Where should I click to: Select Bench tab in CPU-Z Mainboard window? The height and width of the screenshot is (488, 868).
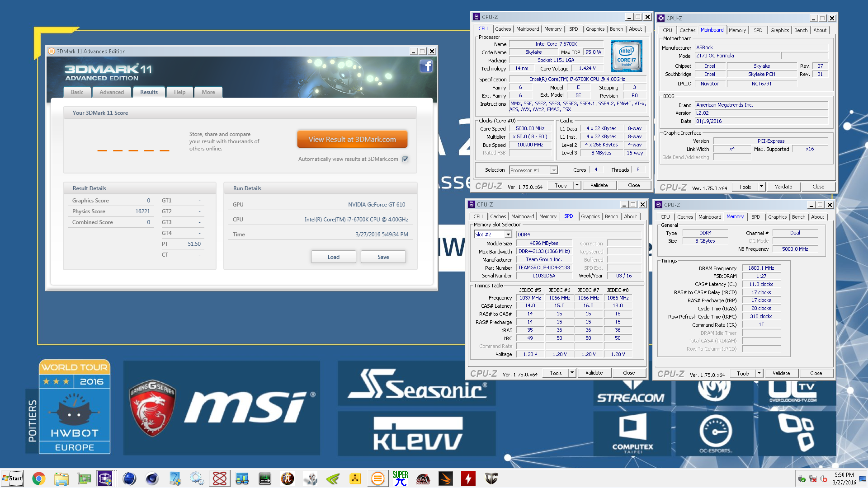801,30
